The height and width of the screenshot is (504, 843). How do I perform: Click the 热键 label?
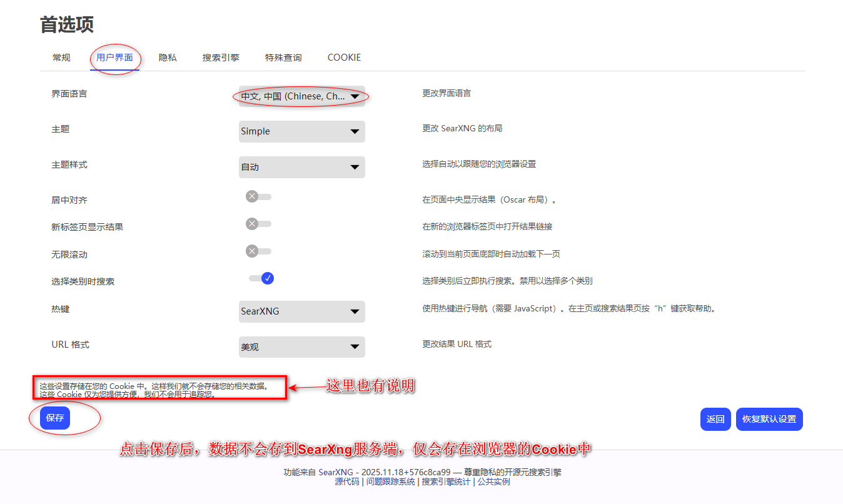pyautogui.click(x=61, y=309)
